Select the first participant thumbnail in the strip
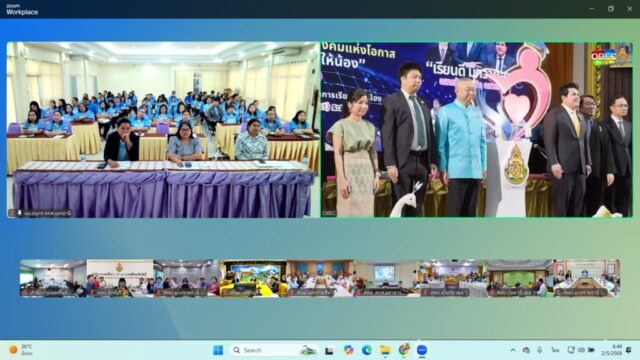The width and height of the screenshot is (640, 360). coord(53,278)
